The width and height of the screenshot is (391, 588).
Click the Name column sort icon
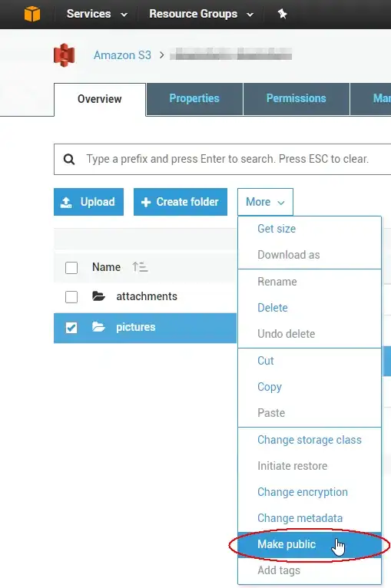coord(140,267)
